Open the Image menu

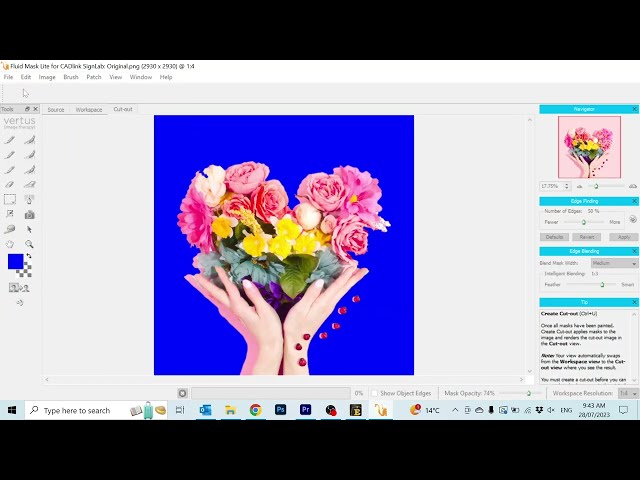(47, 77)
